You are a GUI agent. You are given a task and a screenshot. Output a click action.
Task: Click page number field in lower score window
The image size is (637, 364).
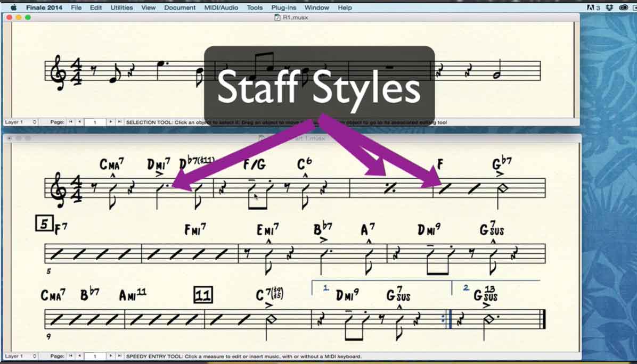(95, 357)
